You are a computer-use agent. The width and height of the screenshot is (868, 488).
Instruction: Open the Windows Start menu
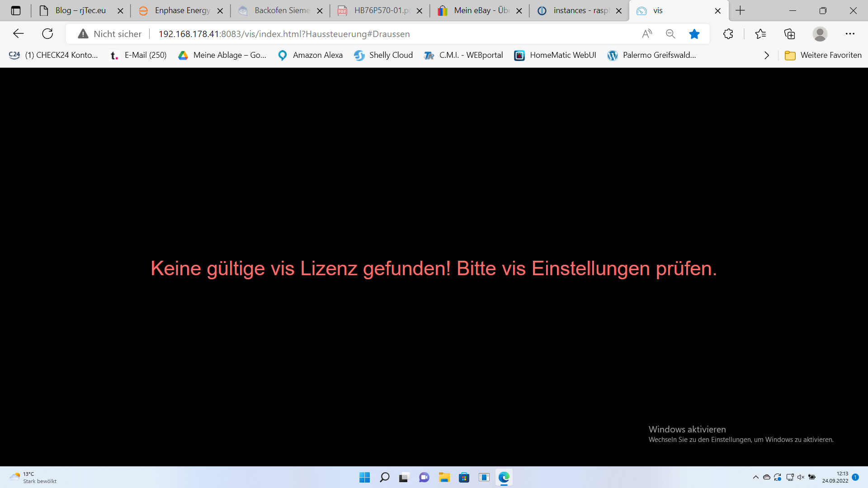coord(364,478)
